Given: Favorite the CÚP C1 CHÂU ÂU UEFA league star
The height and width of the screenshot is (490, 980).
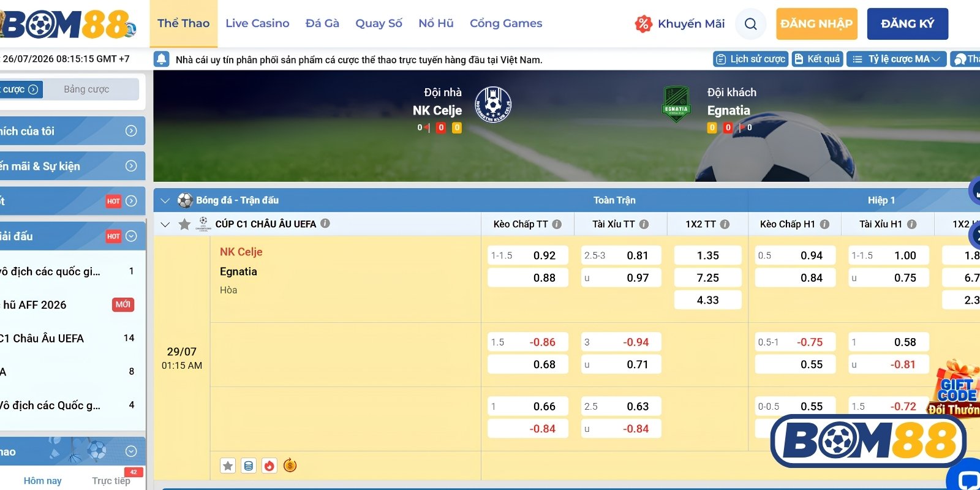Looking at the screenshot, I should [x=184, y=224].
